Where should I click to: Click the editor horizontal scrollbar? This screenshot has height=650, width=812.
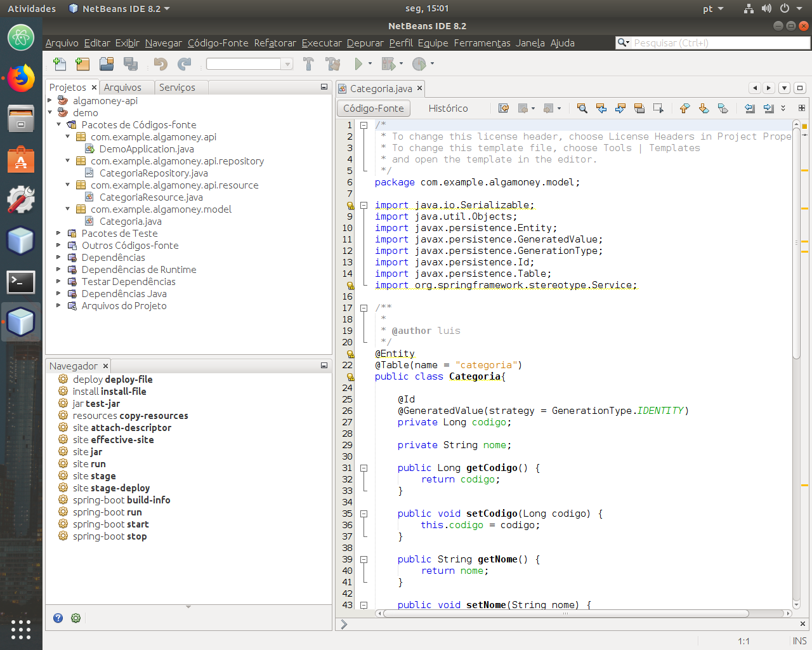[x=566, y=614]
